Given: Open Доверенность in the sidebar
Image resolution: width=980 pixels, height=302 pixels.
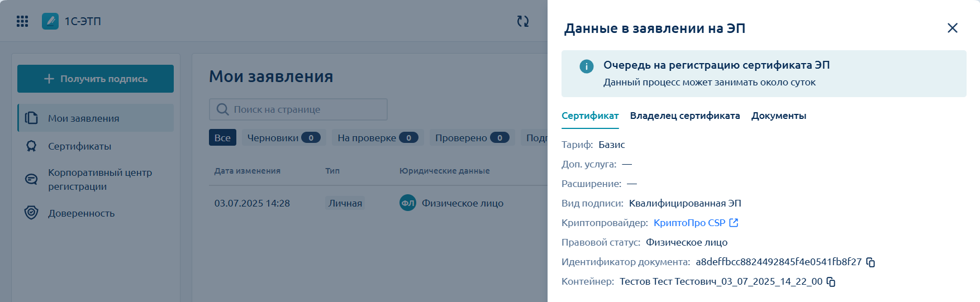Looking at the screenshot, I should pos(96,213).
